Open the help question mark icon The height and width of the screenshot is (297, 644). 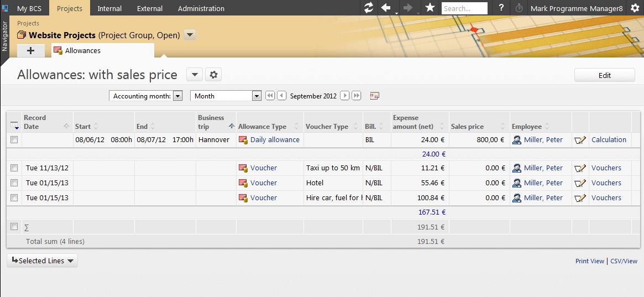coord(501,8)
